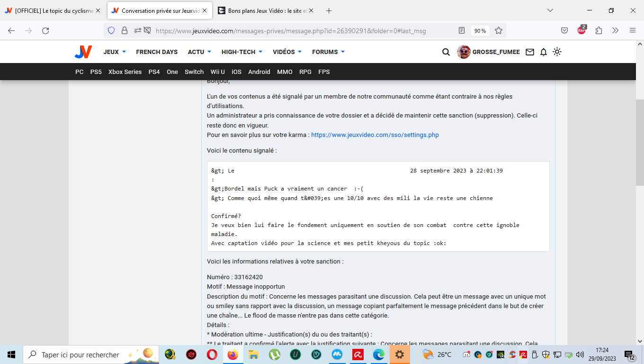Save page to Pocket icon
Image resolution: width=644 pixels, height=364 pixels.
564,31
